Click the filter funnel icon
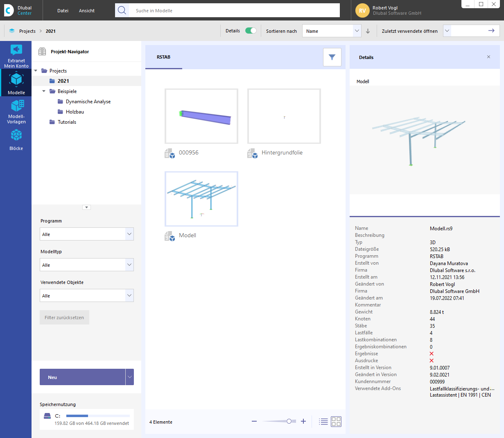The image size is (504, 438). (x=332, y=57)
